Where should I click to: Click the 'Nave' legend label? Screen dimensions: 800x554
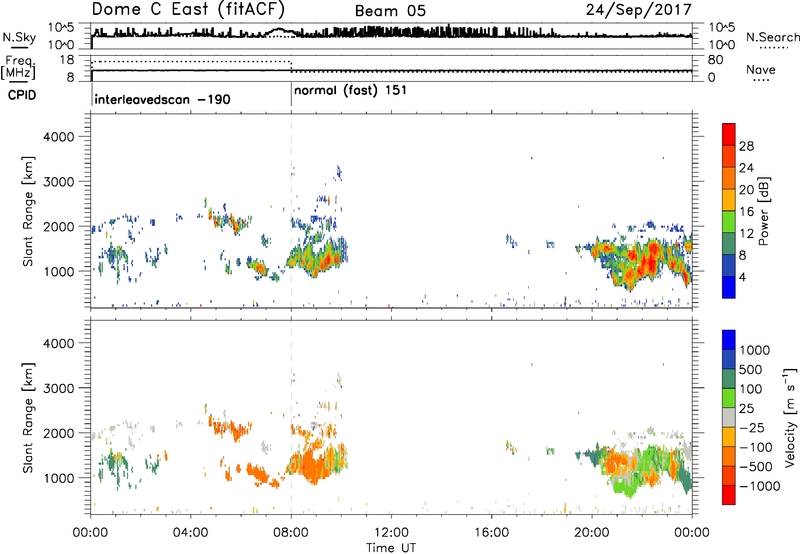(x=760, y=69)
